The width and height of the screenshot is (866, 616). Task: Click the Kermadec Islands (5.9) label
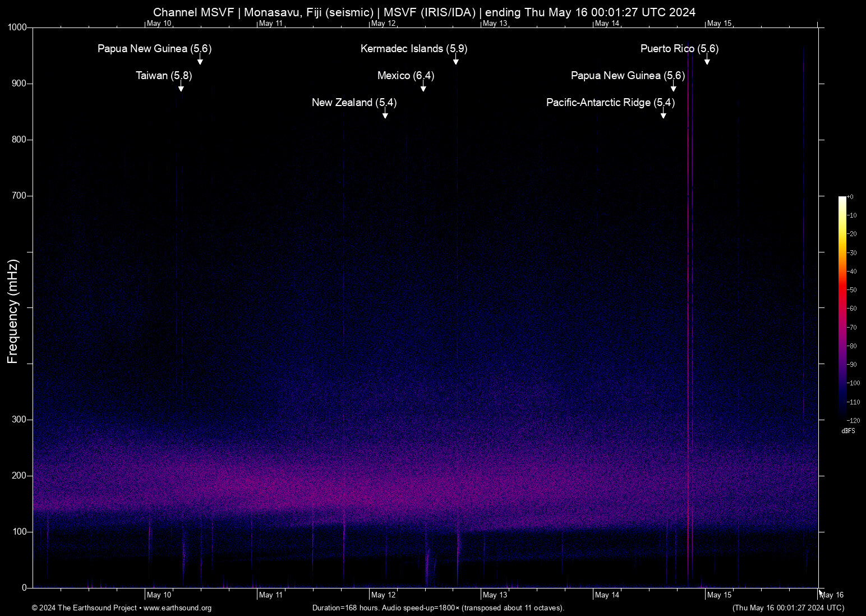[x=414, y=49]
